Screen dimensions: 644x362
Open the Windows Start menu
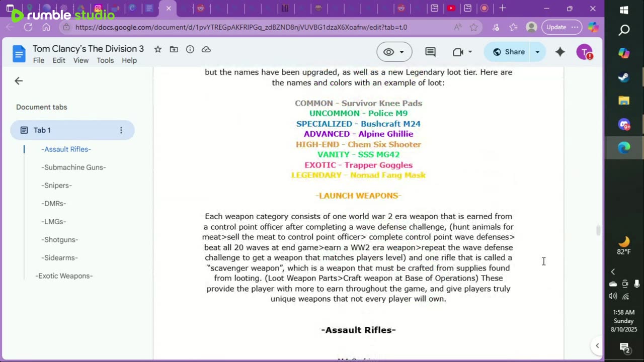point(624,10)
